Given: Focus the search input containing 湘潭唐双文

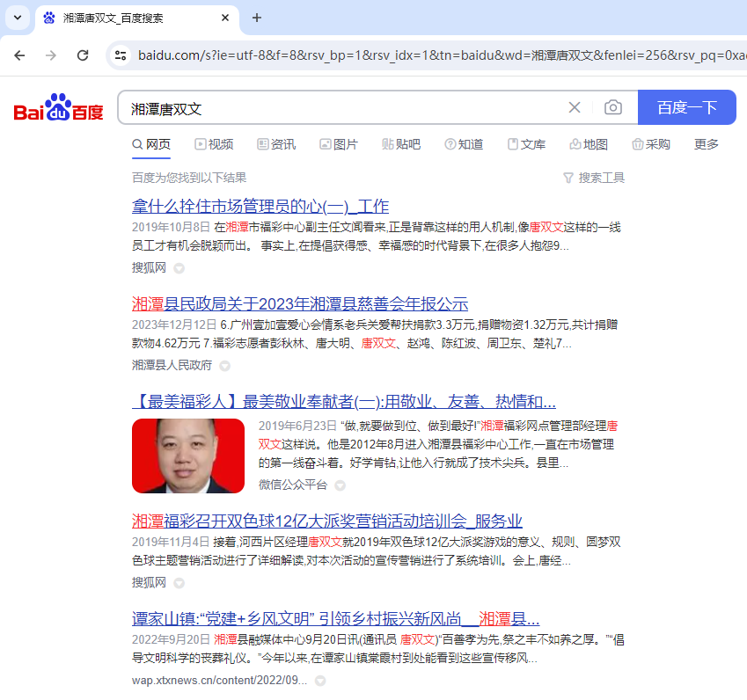Looking at the screenshot, I should pyautogui.click(x=343, y=108).
